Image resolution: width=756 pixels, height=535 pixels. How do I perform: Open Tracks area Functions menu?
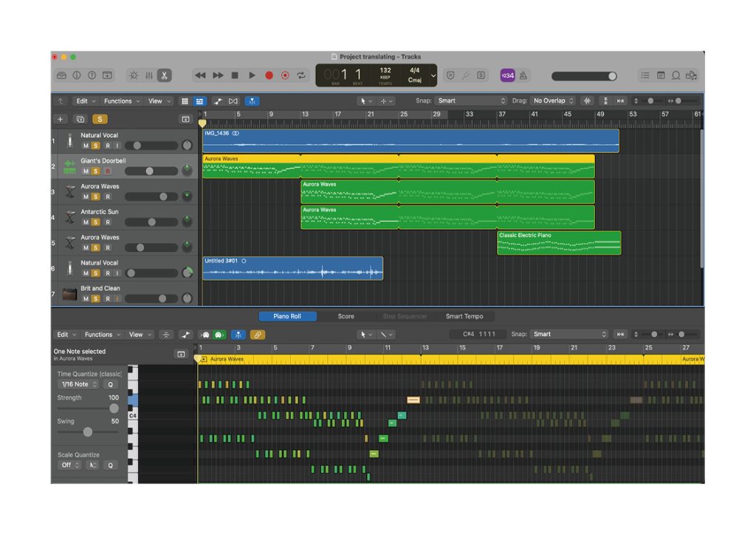pos(122,100)
